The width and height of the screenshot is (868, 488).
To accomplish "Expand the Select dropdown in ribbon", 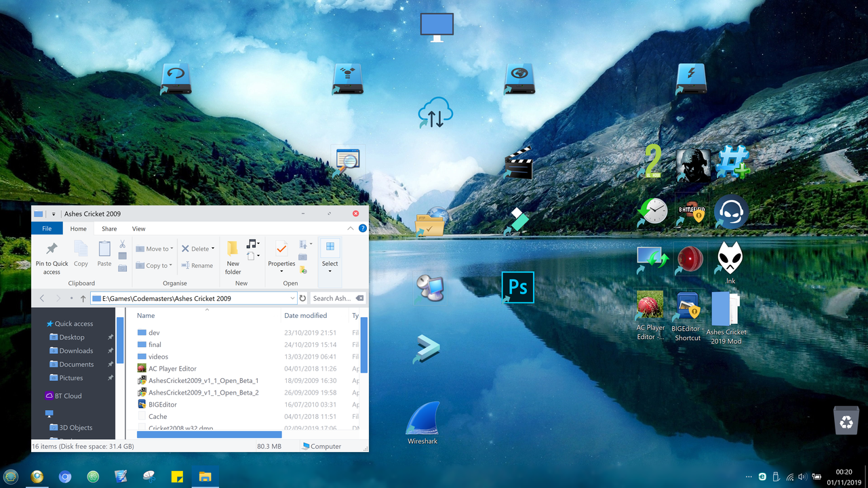I will [x=330, y=271].
